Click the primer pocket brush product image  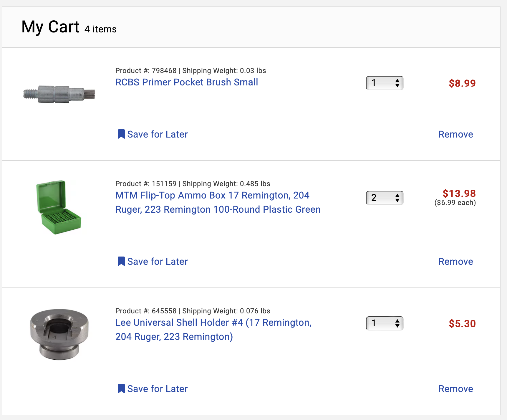pos(59,94)
